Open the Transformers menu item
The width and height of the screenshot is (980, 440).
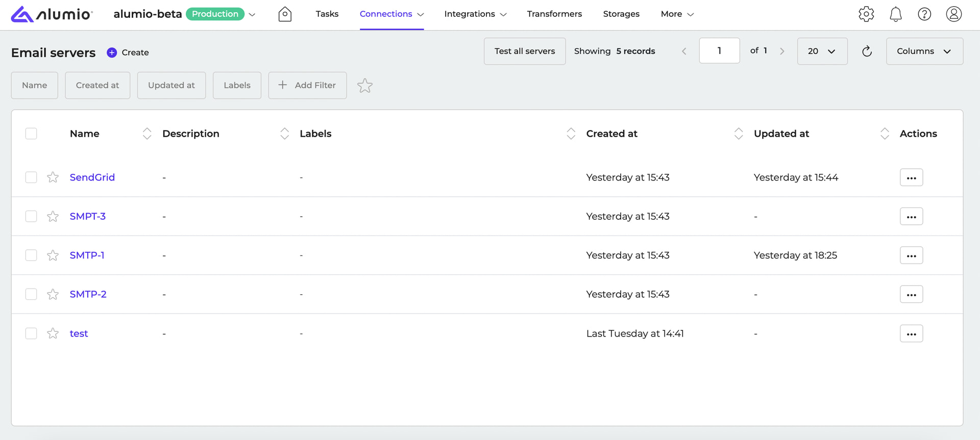click(554, 14)
